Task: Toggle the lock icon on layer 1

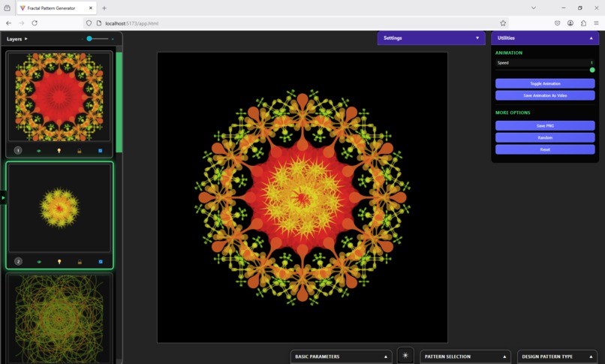Action: point(80,151)
